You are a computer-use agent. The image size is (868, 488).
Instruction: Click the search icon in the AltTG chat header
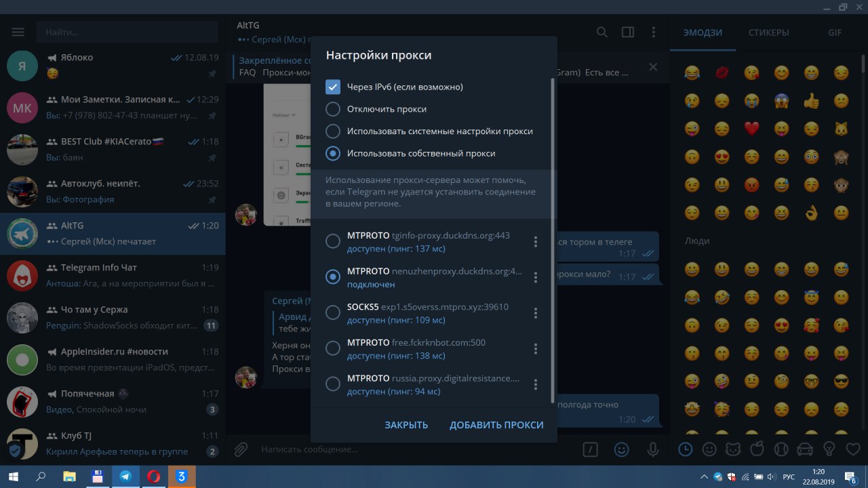(602, 32)
